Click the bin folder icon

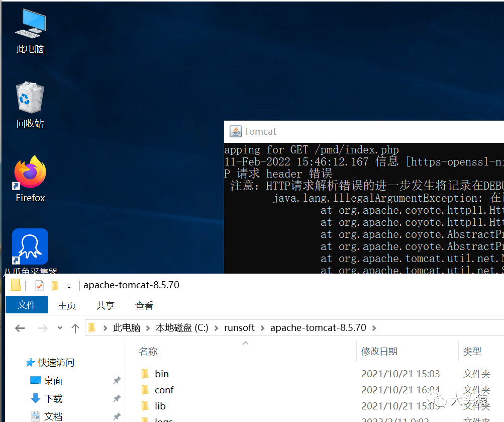pyautogui.click(x=145, y=374)
